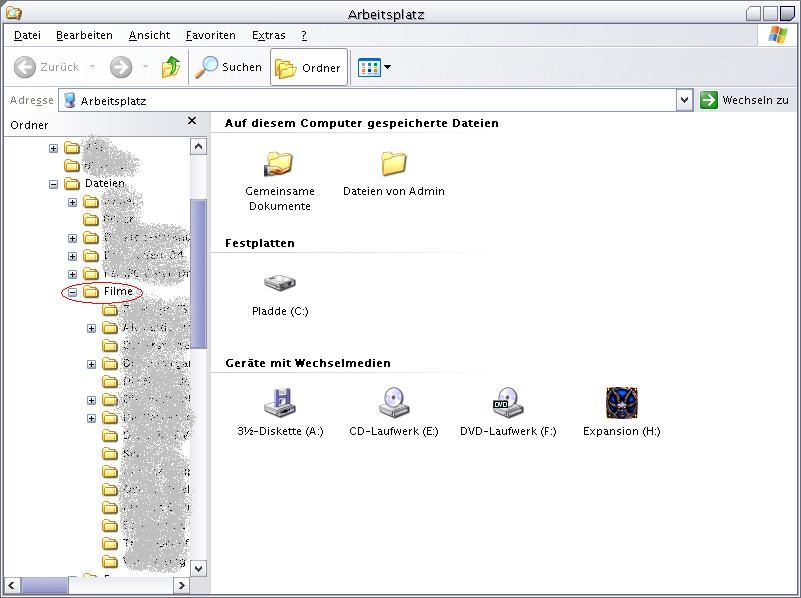801x598 pixels.
Task: Click Auf diesem Computer gespeicherte Dateien header
Action: [361, 123]
